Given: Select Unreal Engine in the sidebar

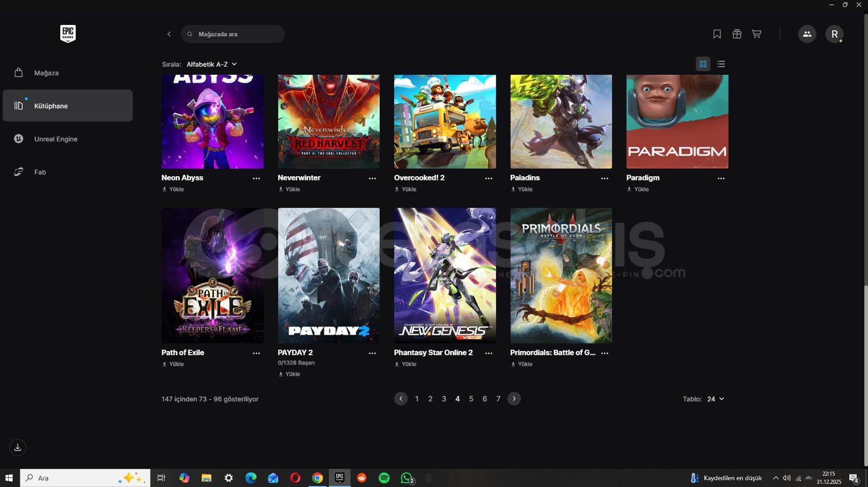Looking at the screenshot, I should click(55, 139).
